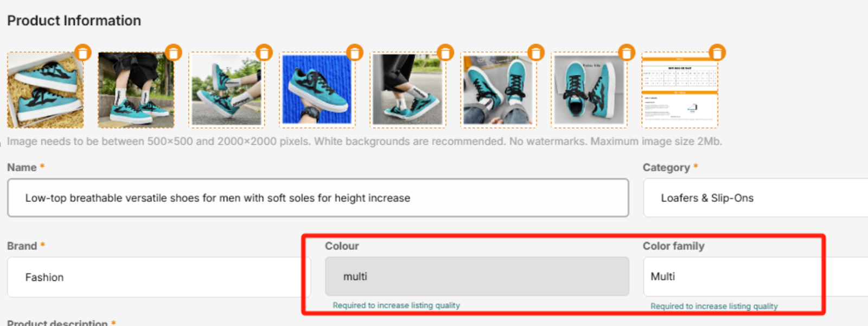Click the Colour field containing multi

click(476, 277)
